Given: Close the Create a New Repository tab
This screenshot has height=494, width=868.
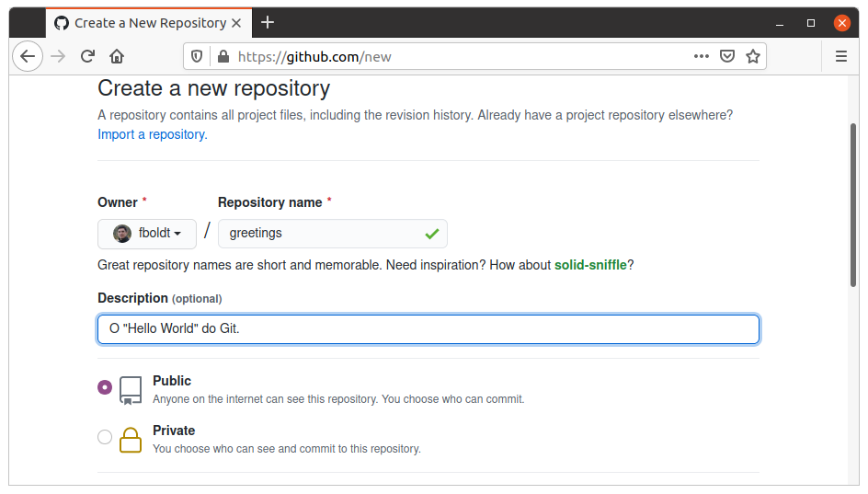Looking at the screenshot, I should 236,23.
